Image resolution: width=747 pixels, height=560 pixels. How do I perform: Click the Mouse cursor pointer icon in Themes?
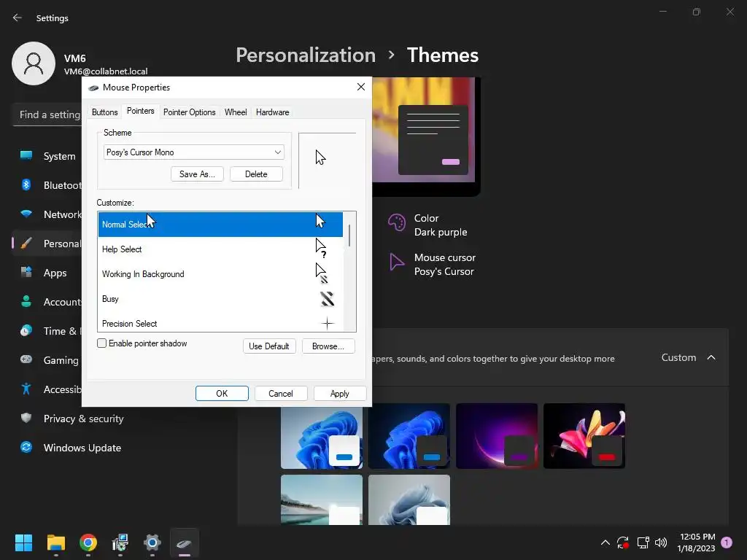coord(396,262)
